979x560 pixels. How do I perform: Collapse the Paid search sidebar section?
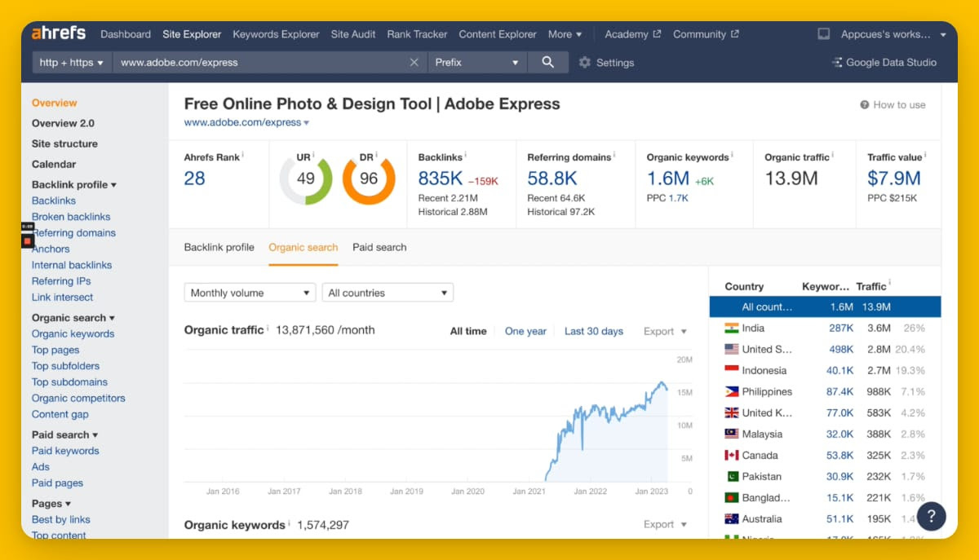(x=64, y=434)
